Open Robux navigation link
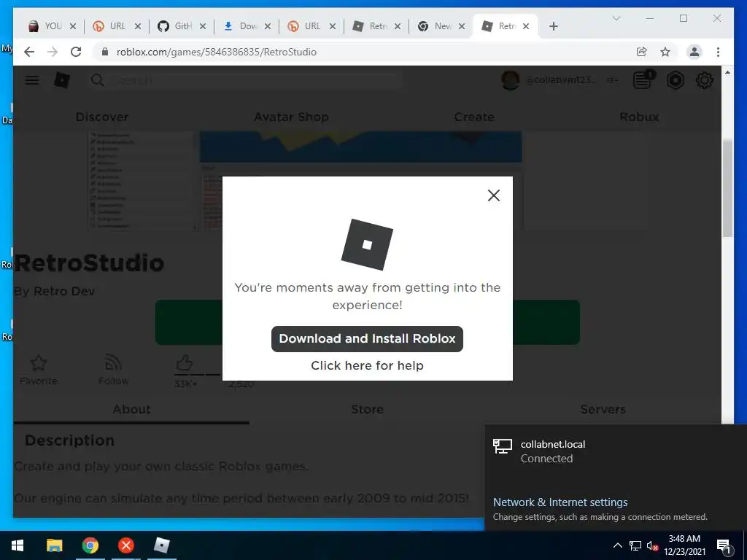The image size is (747, 560). pos(639,117)
